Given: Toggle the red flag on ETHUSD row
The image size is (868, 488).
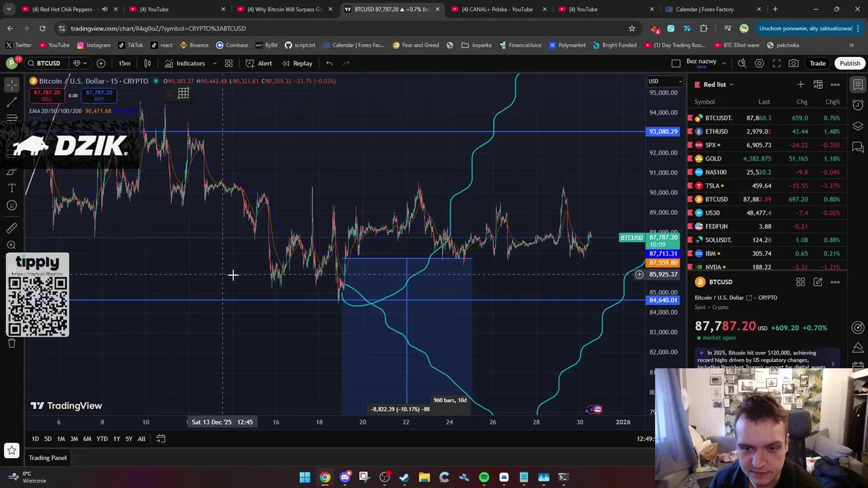Looking at the screenshot, I should [x=690, y=131].
